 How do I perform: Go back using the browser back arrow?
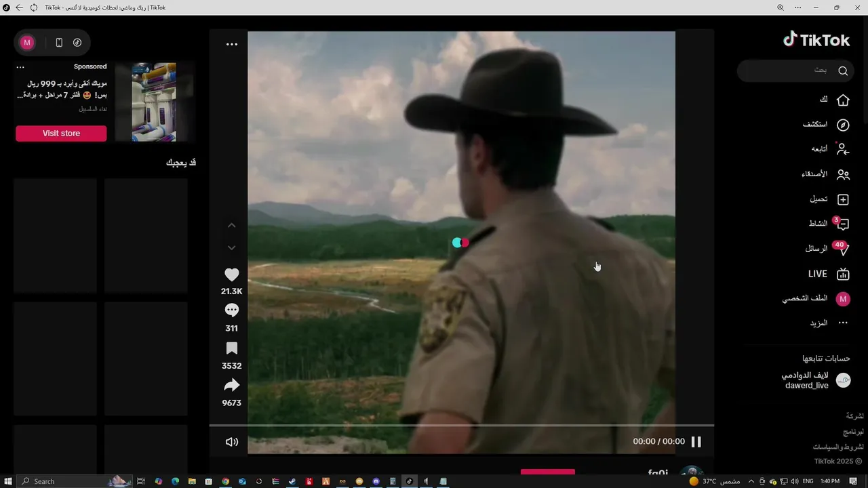point(19,7)
